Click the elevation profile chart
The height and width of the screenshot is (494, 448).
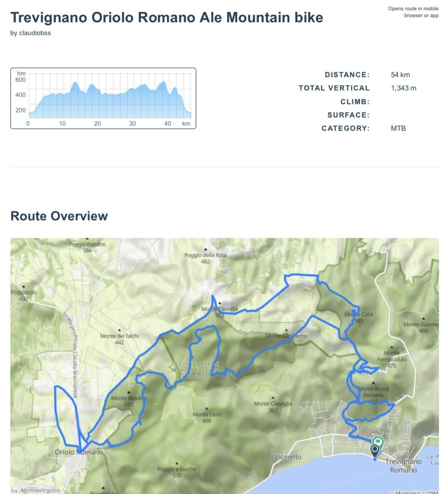coord(103,98)
